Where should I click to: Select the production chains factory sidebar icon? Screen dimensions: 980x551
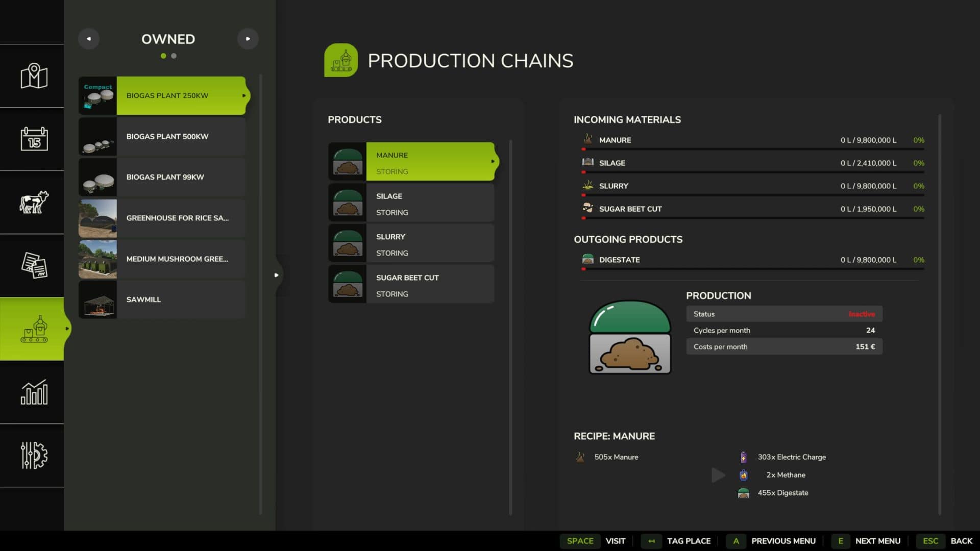(x=34, y=329)
